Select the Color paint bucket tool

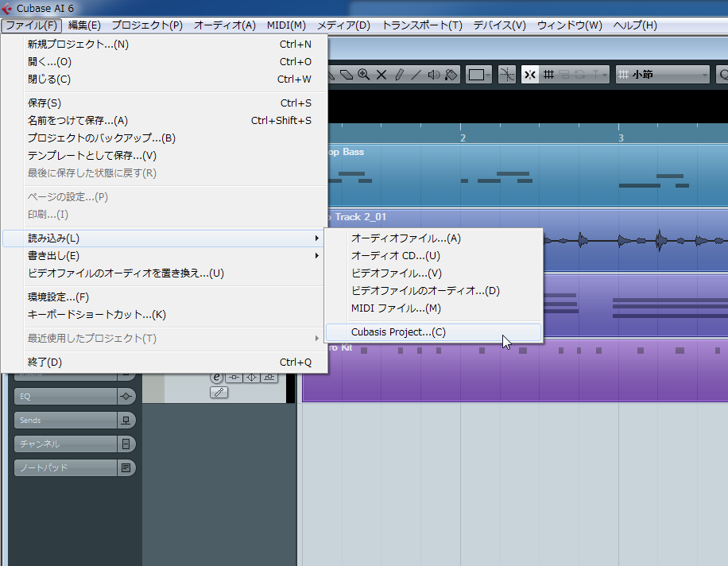pos(451,75)
